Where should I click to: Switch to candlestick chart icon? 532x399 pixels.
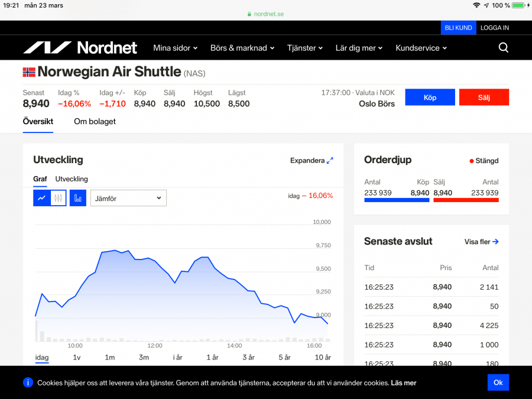(58, 198)
